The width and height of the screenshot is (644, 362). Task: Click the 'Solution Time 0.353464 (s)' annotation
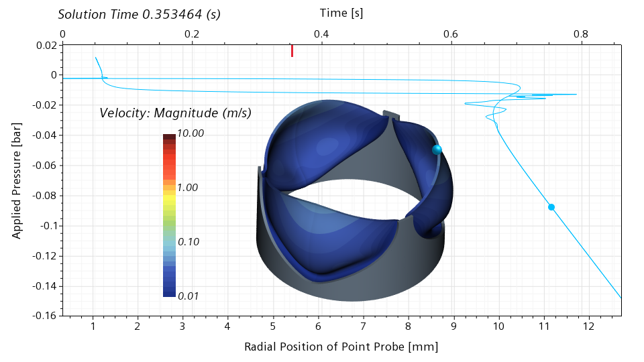tap(139, 14)
